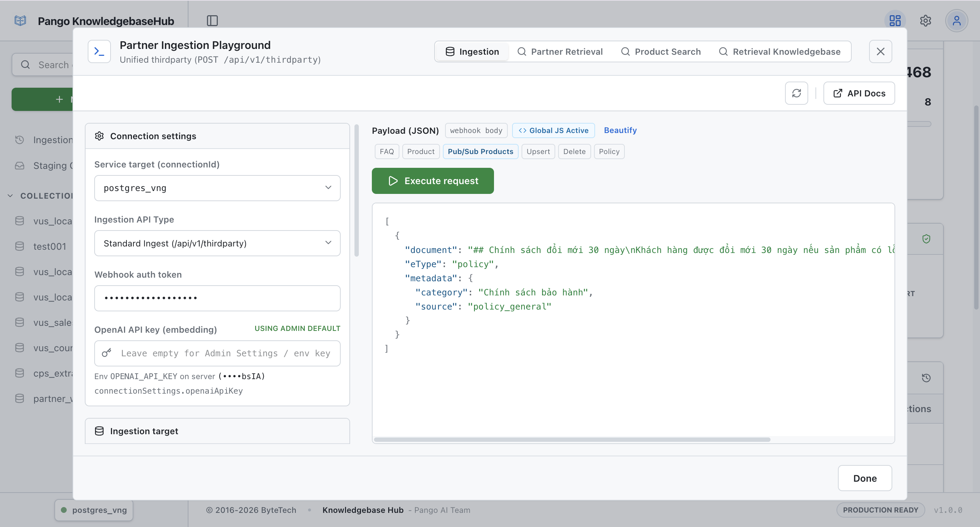Image resolution: width=980 pixels, height=527 pixels.
Task: Click the connection panel vertical scrollbar
Action: (357, 190)
